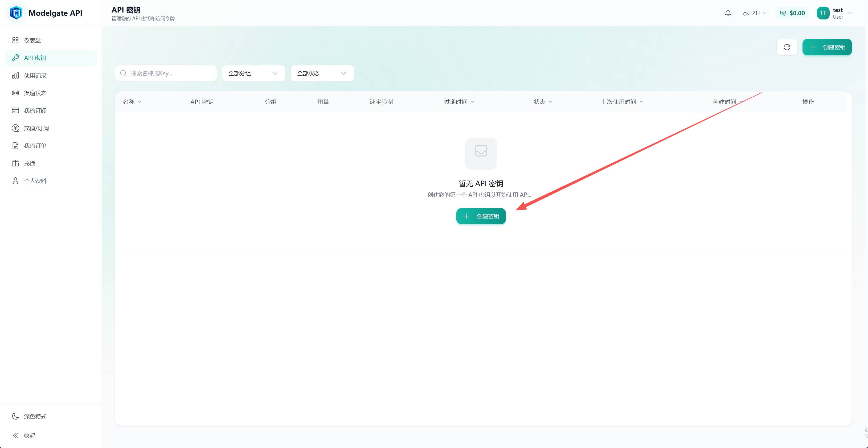Go to 渠道状态 channel status
The width and height of the screenshot is (868, 448).
pyautogui.click(x=35, y=93)
